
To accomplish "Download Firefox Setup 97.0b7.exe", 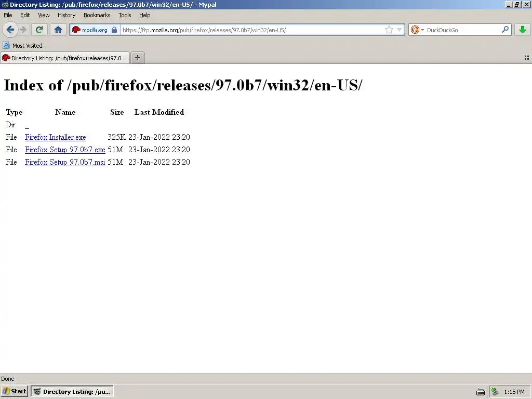I will point(65,150).
